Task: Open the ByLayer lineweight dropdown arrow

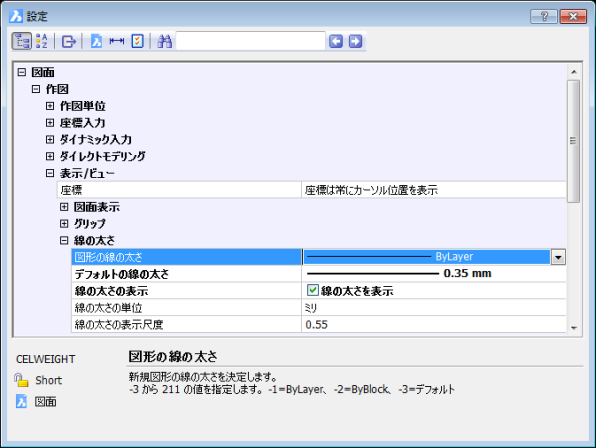Action: click(558, 257)
